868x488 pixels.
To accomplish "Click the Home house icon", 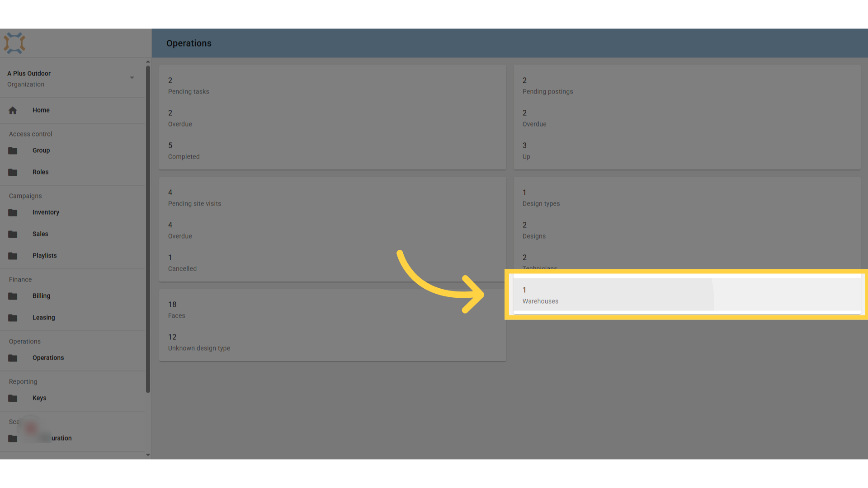I will point(13,110).
